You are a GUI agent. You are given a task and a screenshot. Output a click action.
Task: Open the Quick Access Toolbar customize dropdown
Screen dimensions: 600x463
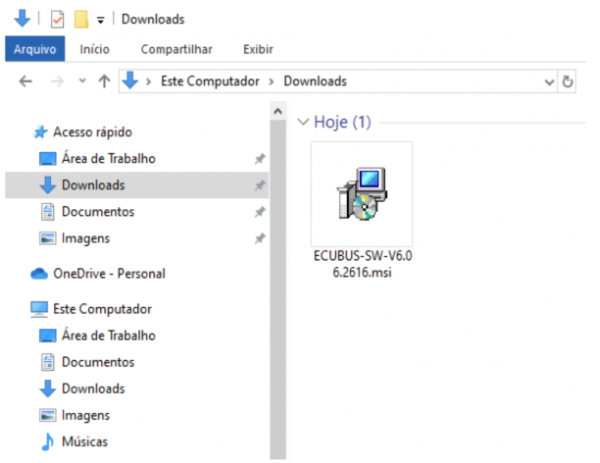102,20
